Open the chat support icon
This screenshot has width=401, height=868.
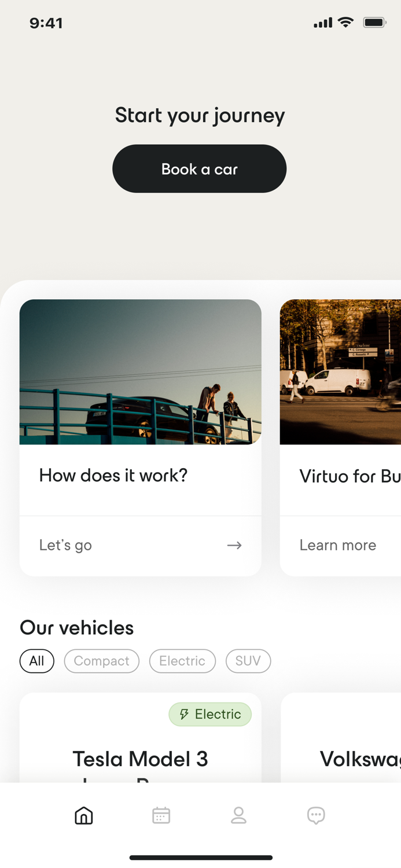pyautogui.click(x=316, y=815)
